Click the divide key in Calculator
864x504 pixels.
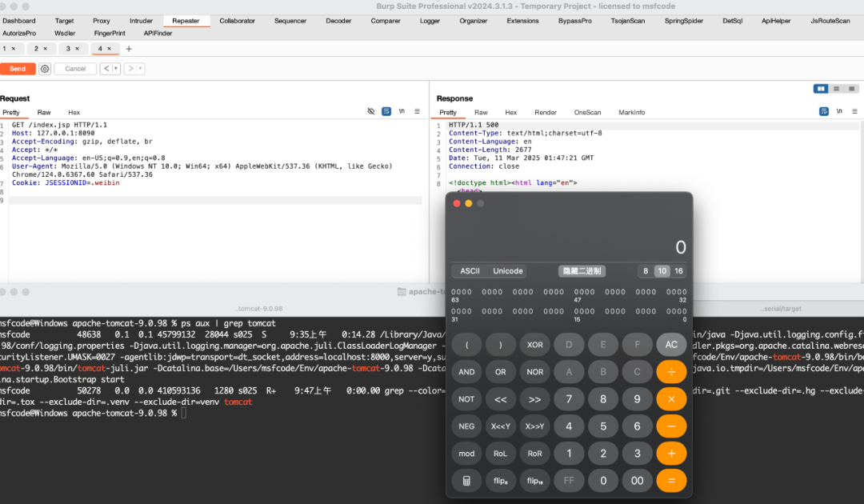point(671,372)
